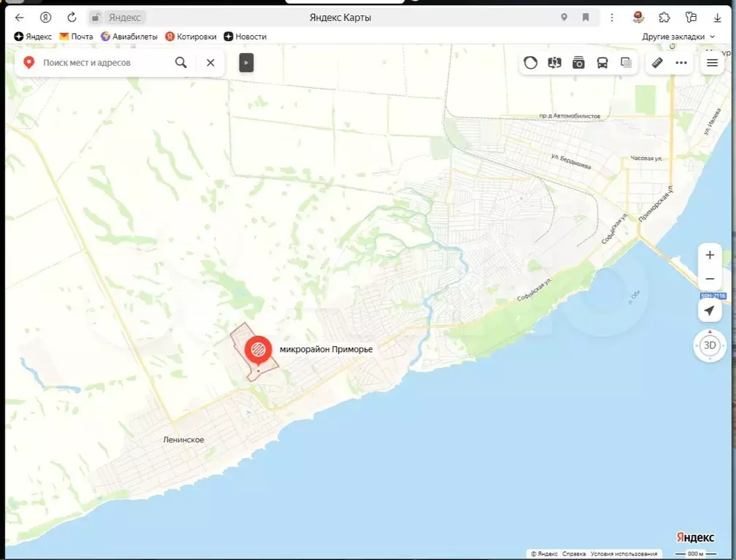
Task: Click the location pin icon in address bar
Action: 564,18
